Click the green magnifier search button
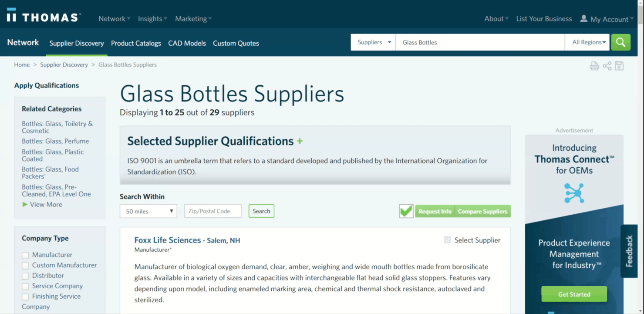 (x=620, y=42)
